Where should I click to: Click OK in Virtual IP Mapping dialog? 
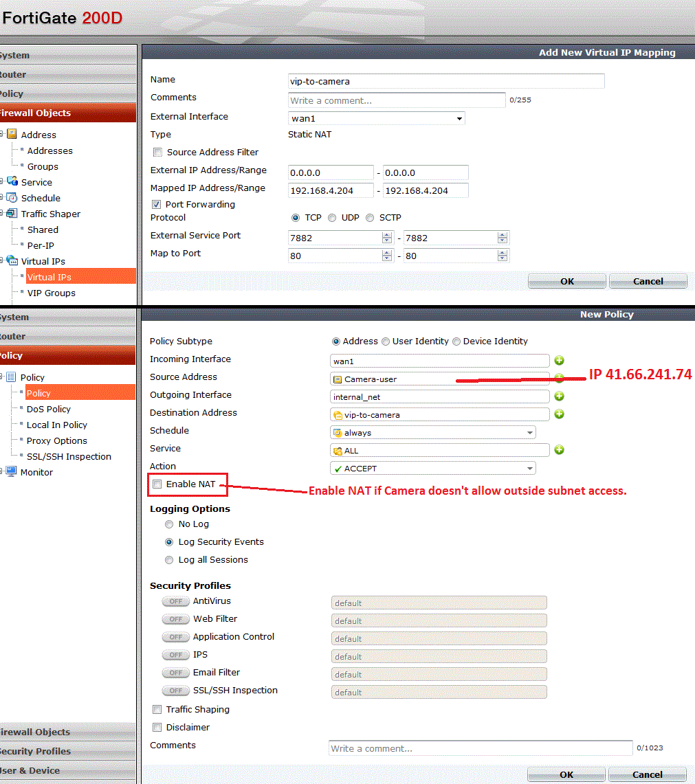coord(567,282)
